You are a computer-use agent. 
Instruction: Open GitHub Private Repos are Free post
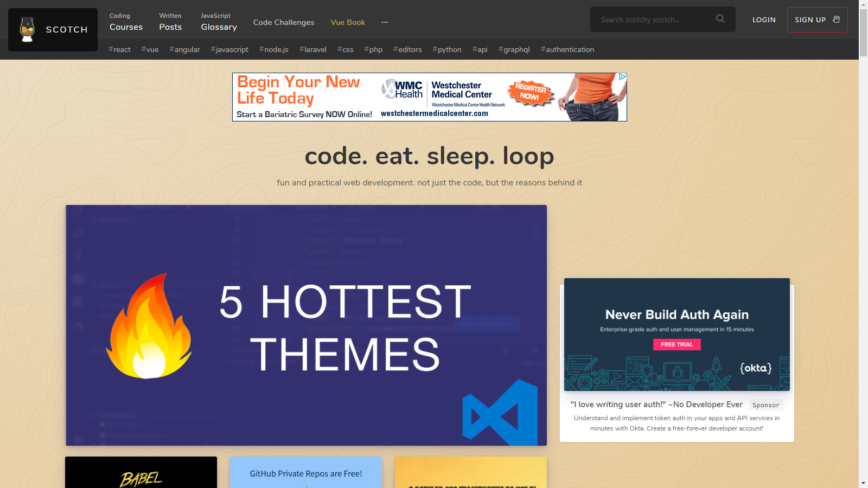(x=306, y=472)
